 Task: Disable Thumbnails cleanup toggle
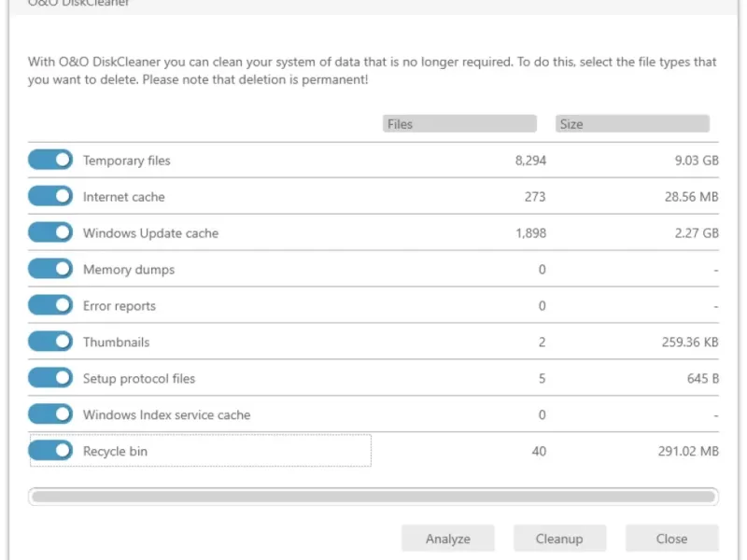pos(50,342)
